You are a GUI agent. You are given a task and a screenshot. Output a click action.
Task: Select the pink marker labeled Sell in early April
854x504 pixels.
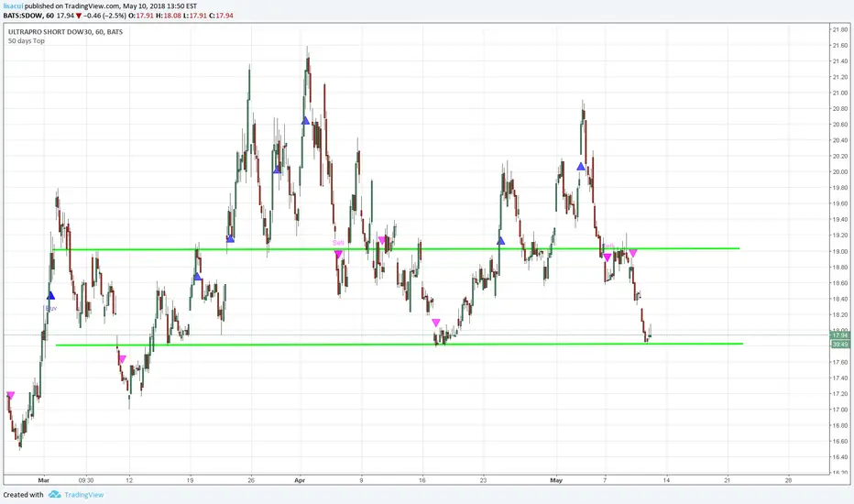click(338, 255)
